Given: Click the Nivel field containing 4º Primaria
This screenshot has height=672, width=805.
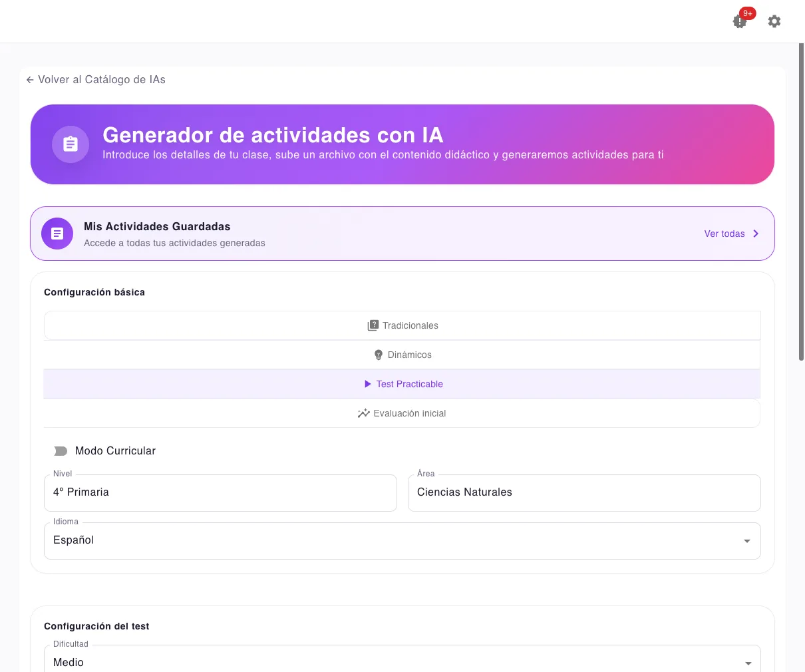Looking at the screenshot, I should coord(220,493).
